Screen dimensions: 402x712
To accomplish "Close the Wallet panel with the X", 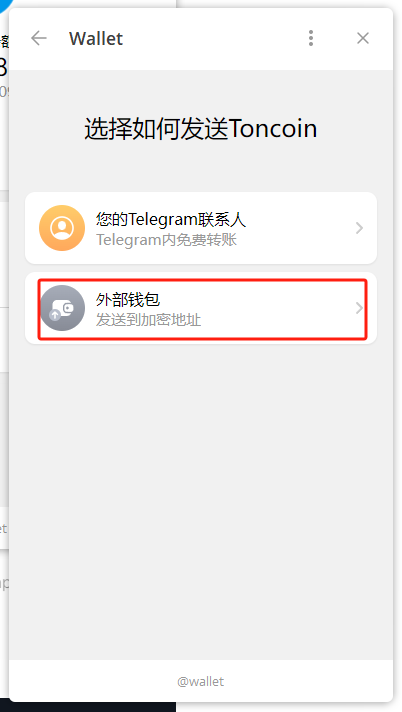I will pos(362,38).
